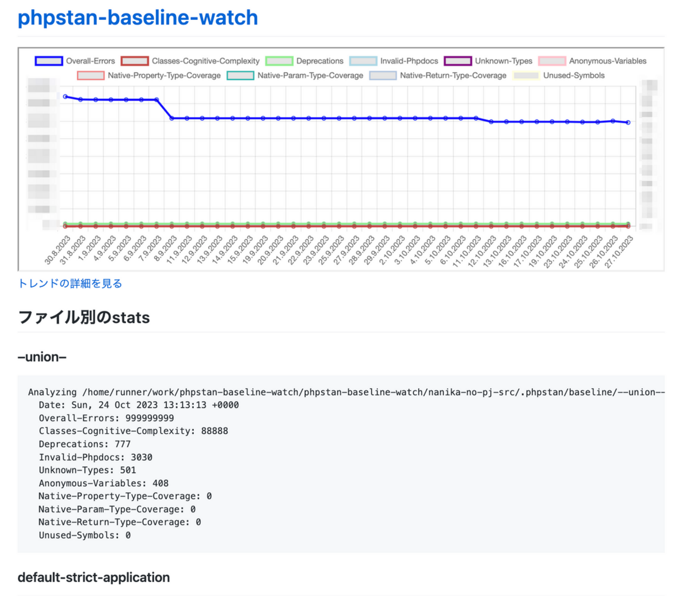Click the Unknown-Types purple legend swatch

[x=458, y=61]
